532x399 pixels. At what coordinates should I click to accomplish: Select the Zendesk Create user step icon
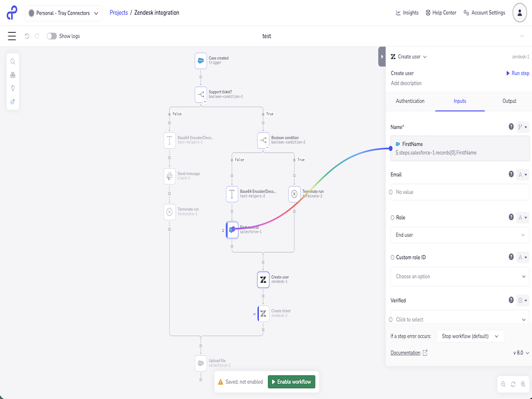(x=263, y=280)
